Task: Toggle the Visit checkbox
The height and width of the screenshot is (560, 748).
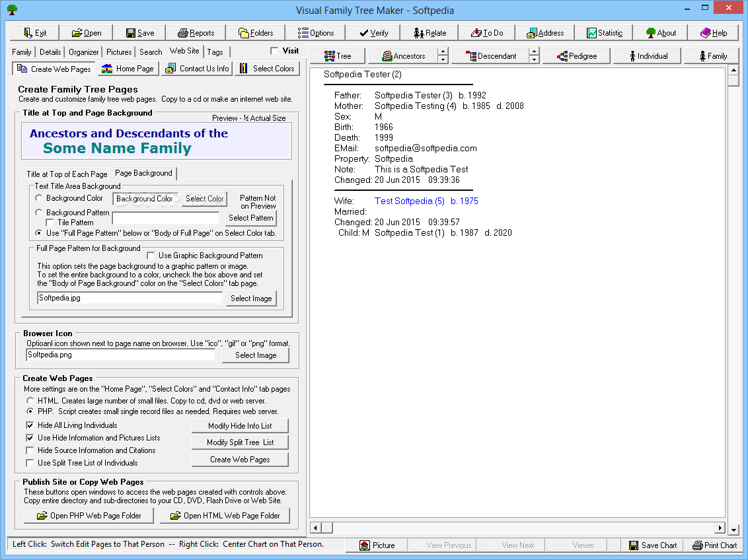Action: (x=274, y=51)
